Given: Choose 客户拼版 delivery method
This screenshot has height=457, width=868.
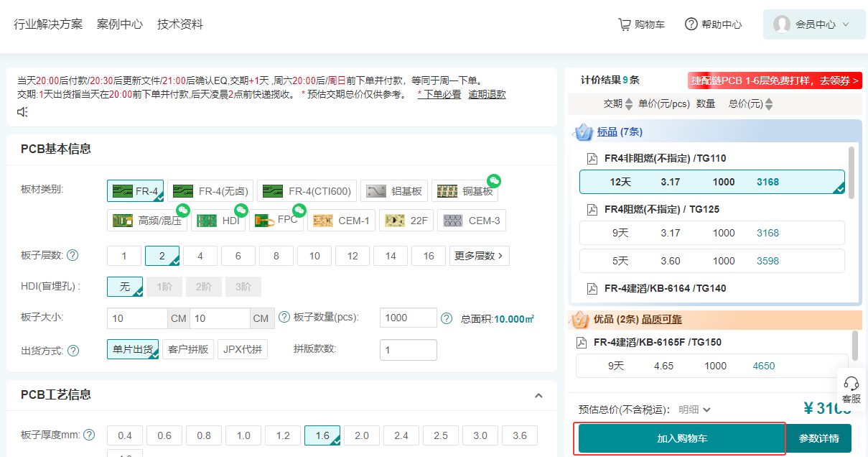Looking at the screenshot, I should click(x=188, y=350).
